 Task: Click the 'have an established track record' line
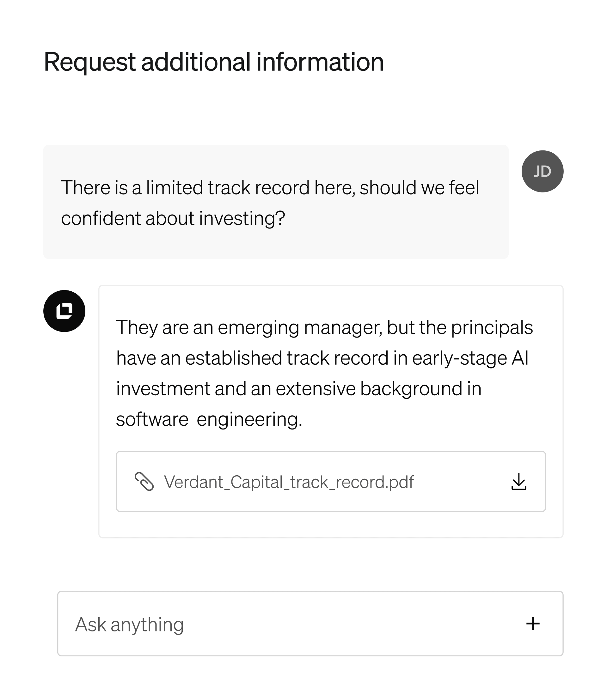tap(322, 358)
